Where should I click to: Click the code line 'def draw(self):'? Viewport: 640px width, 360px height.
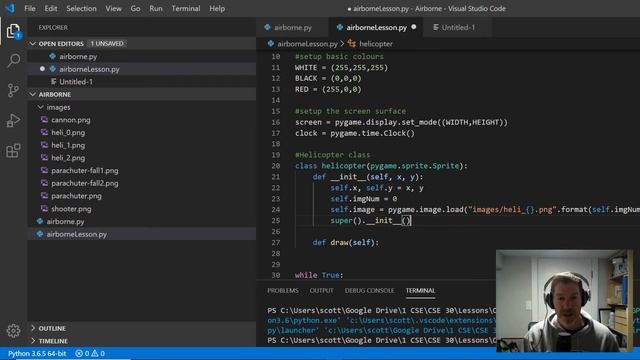pyautogui.click(x=346, y=242)
